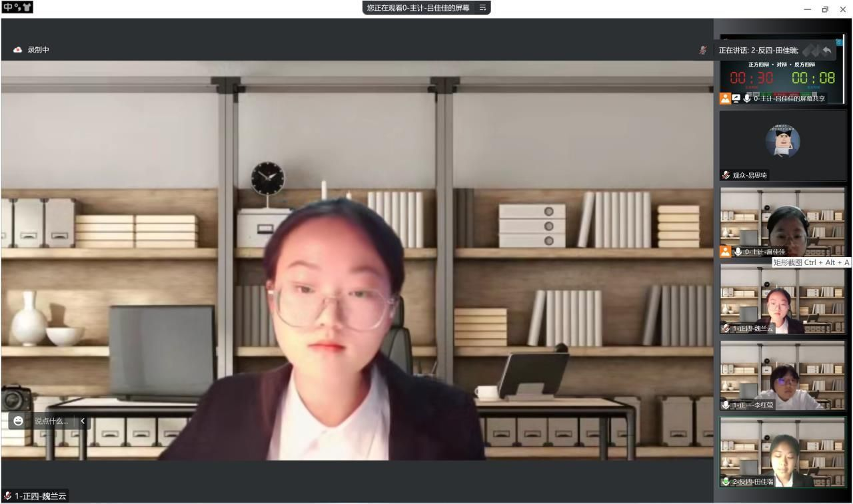Click the reply arrow icon in speaker bar

coord(827,51)
